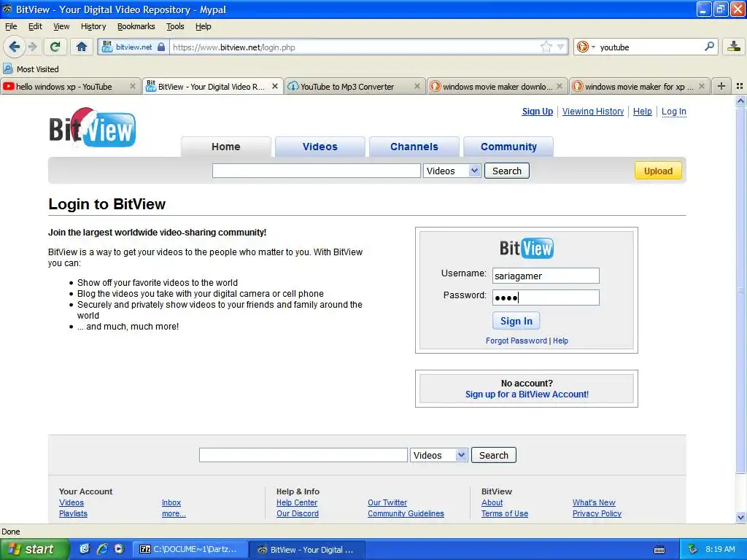Click the browser Back arrow button
The image size is (747, 560).
click(x=15, y=47)
